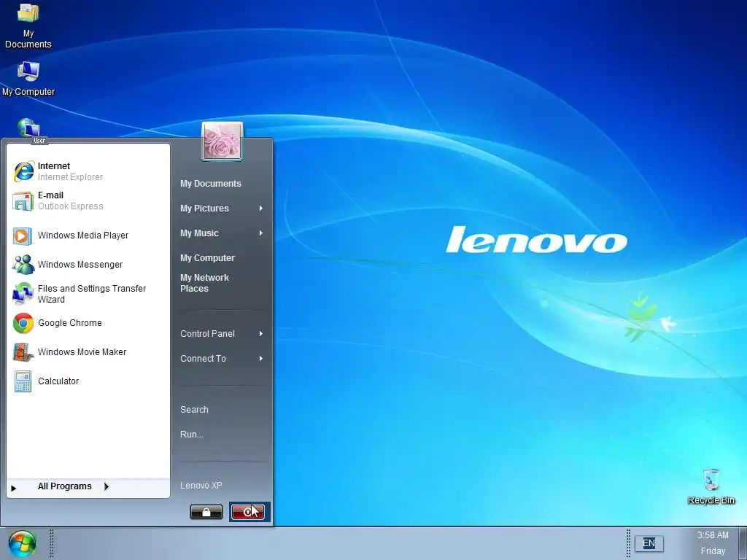Click the taskbar quick launch grip handle
This screenshot has width=747, height=560.
(x=51, y=543)
